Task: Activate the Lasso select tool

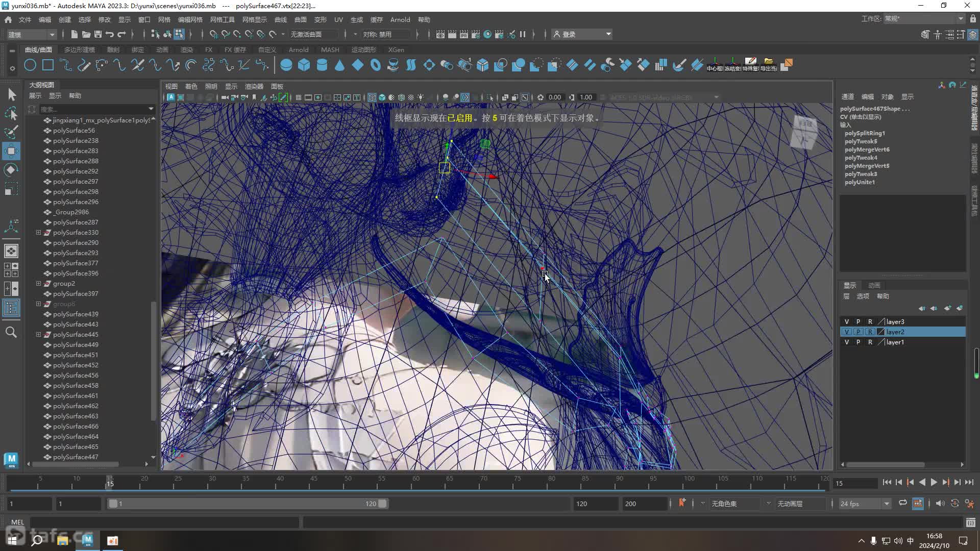Action: [11, 113]
